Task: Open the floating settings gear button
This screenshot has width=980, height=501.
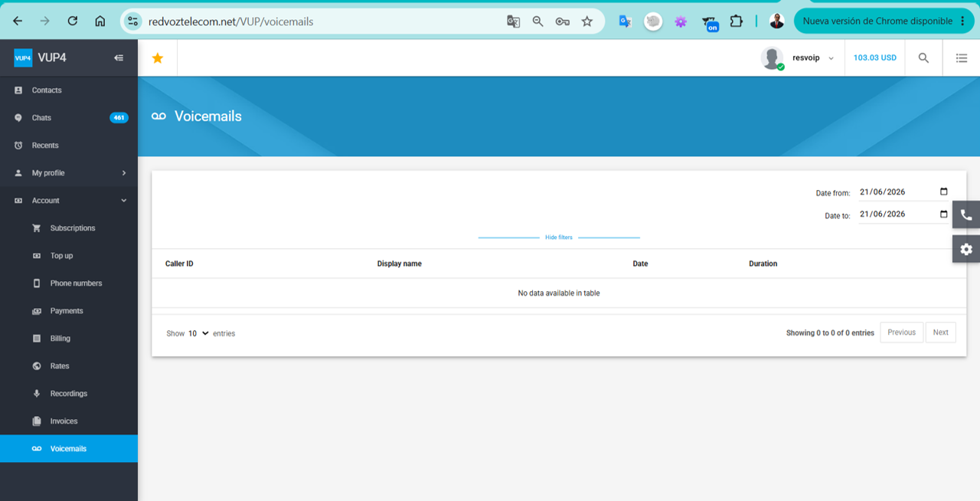Action: 966,249
